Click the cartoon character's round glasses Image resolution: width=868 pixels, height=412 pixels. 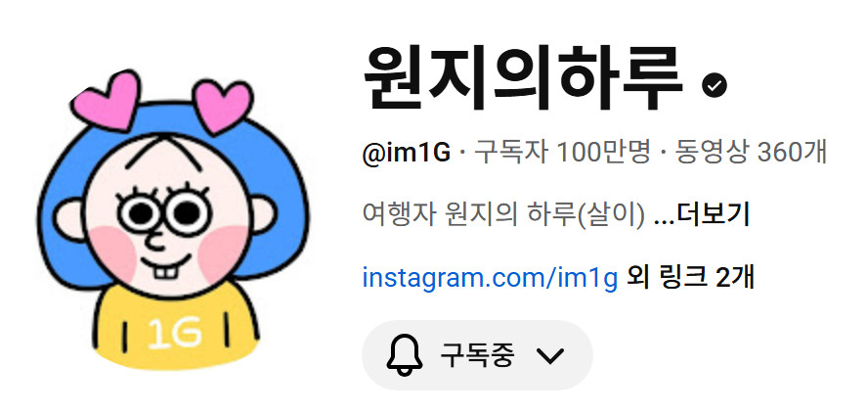[165, 211]
